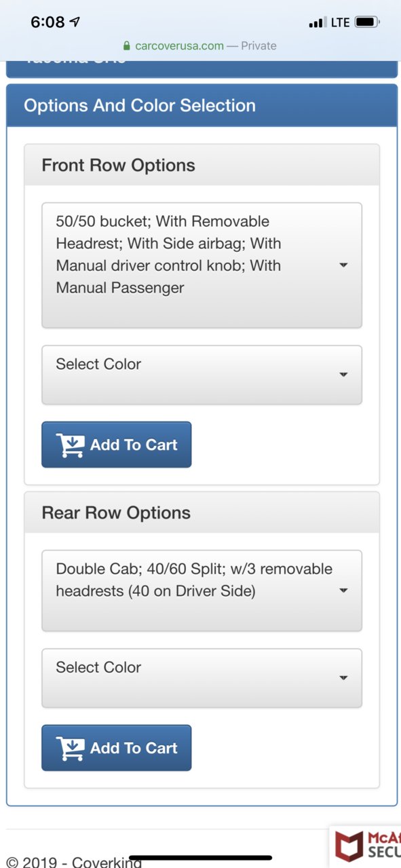
Task: Open the rear row Double Cab configuration dropdown
Action: click(x=202, y=590)
